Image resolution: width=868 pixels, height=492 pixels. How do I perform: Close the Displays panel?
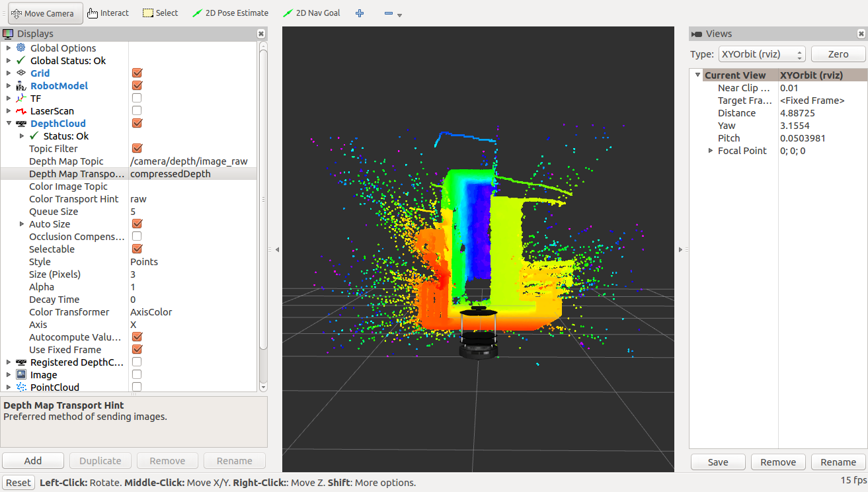[x=261, y=34]
